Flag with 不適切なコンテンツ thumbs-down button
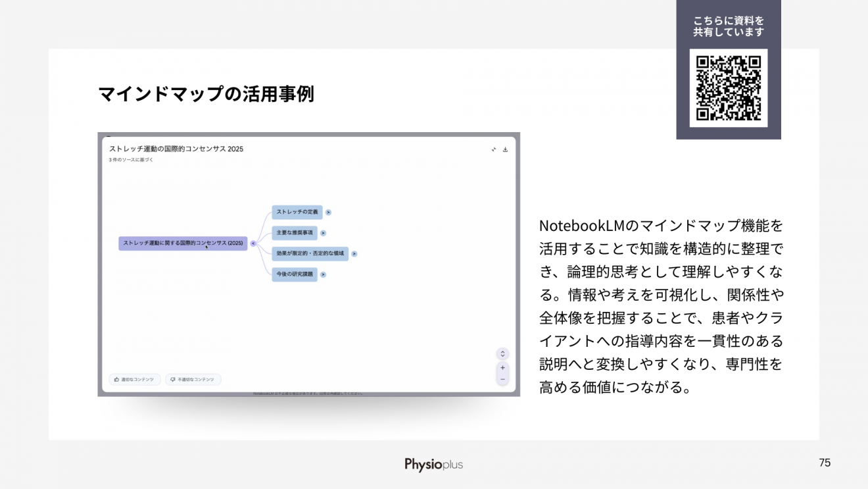 [193, 380]
